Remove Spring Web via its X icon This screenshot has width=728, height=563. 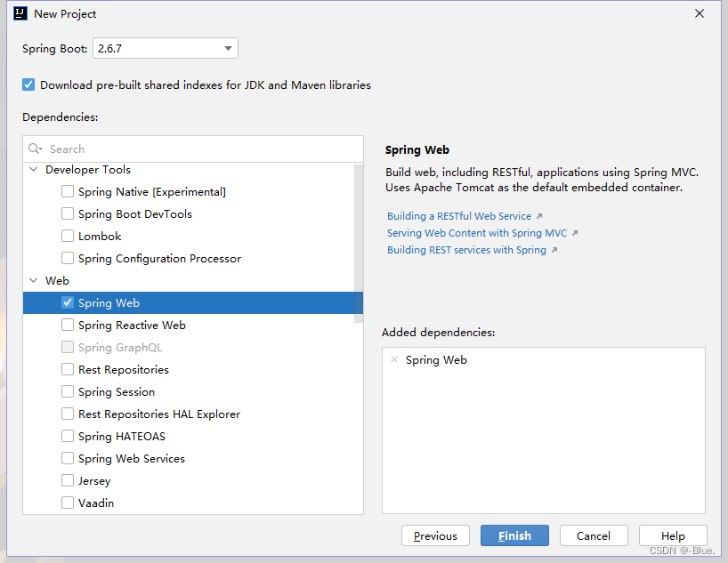point(394,359)
